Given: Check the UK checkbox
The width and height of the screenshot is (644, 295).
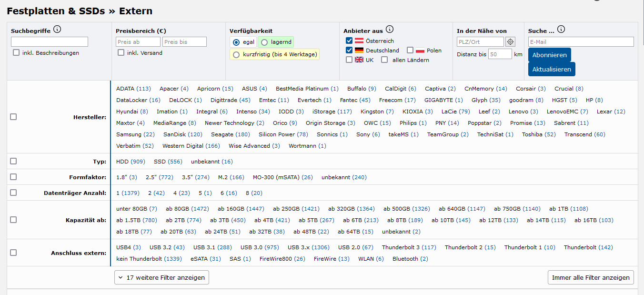Looking at the screenshot, I should pos(349,60).
